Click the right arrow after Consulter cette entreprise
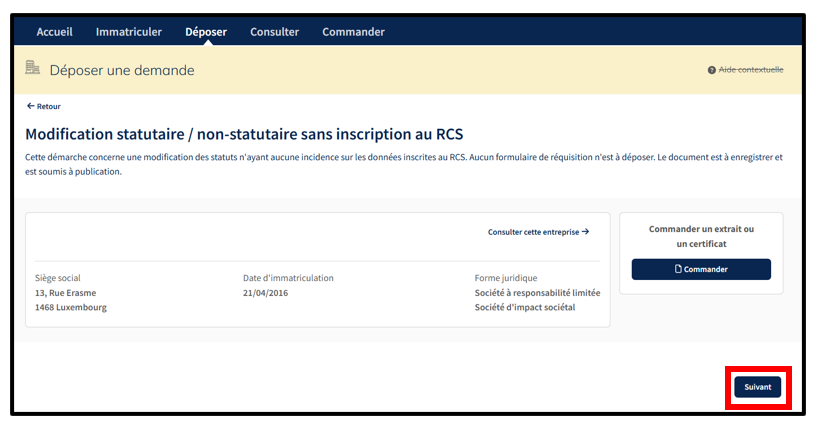Viewport: 817px width, 426px height. (585, 231)
